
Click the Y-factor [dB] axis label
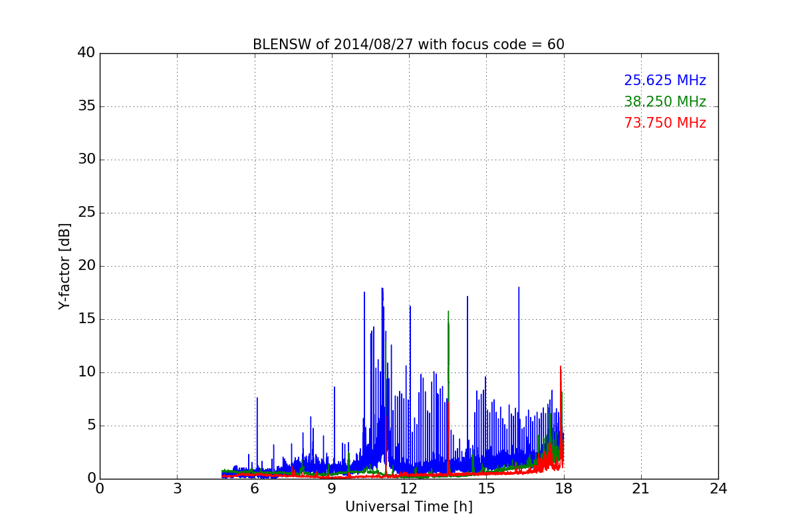coord(65,266)
